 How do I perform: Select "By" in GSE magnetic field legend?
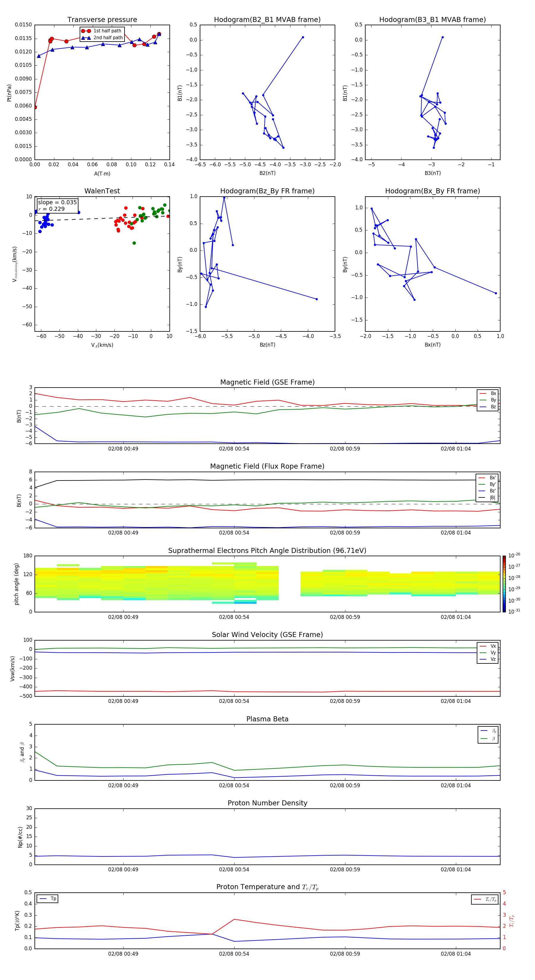pyautogui.click(x=488, y=400)
